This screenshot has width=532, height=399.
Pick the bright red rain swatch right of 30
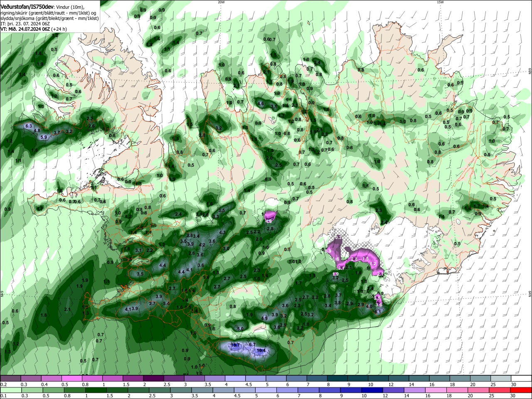click(521, 390)
